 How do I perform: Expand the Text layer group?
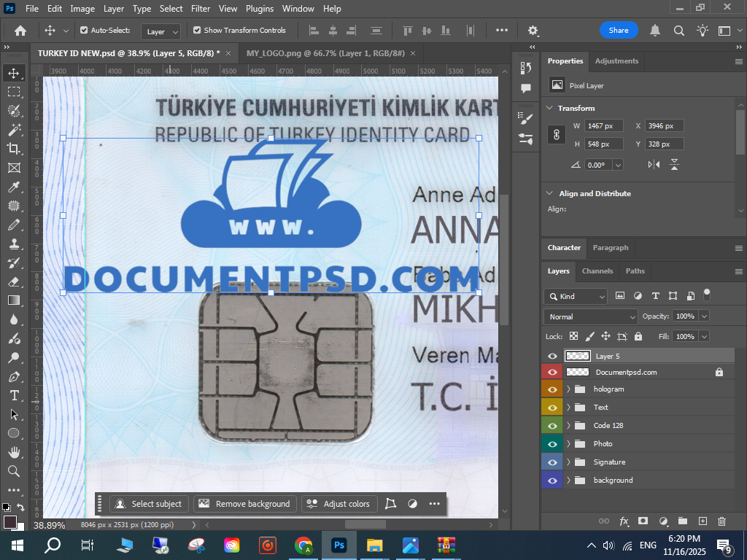(x=568, y=408)
